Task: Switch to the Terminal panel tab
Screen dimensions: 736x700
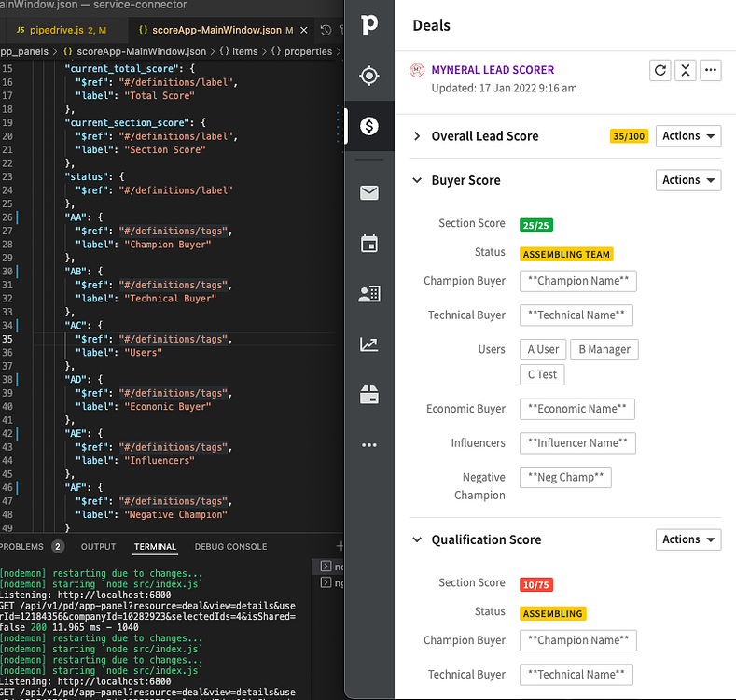Action: point(155,547)
